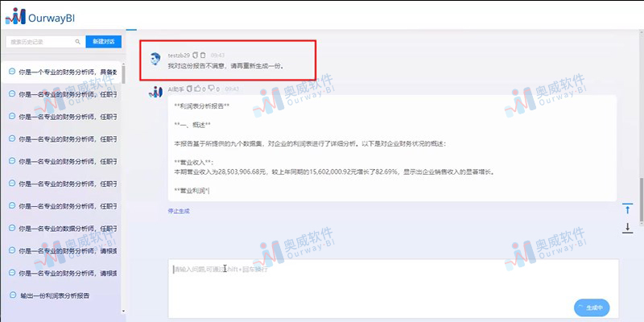Click chat icon beside '你是一名专业的数据分析师'
This screenshot has height=322, width=644.
[12, 228]
